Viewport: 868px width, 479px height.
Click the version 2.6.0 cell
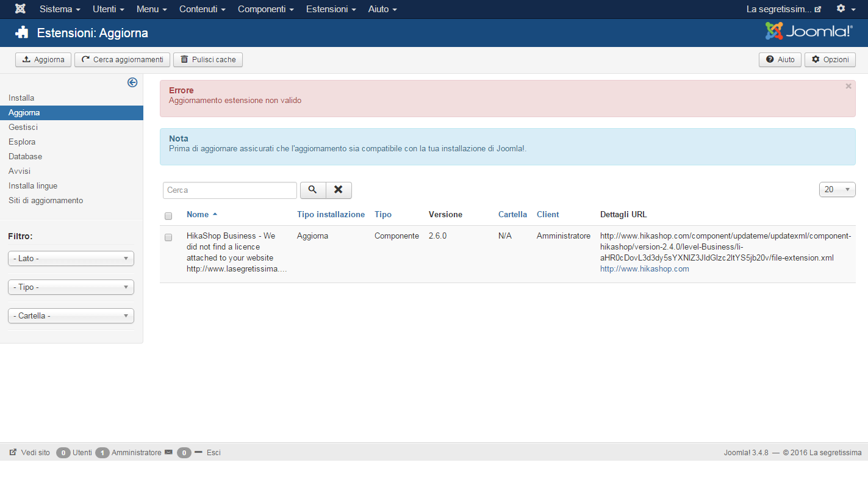(x=437, y=236)
